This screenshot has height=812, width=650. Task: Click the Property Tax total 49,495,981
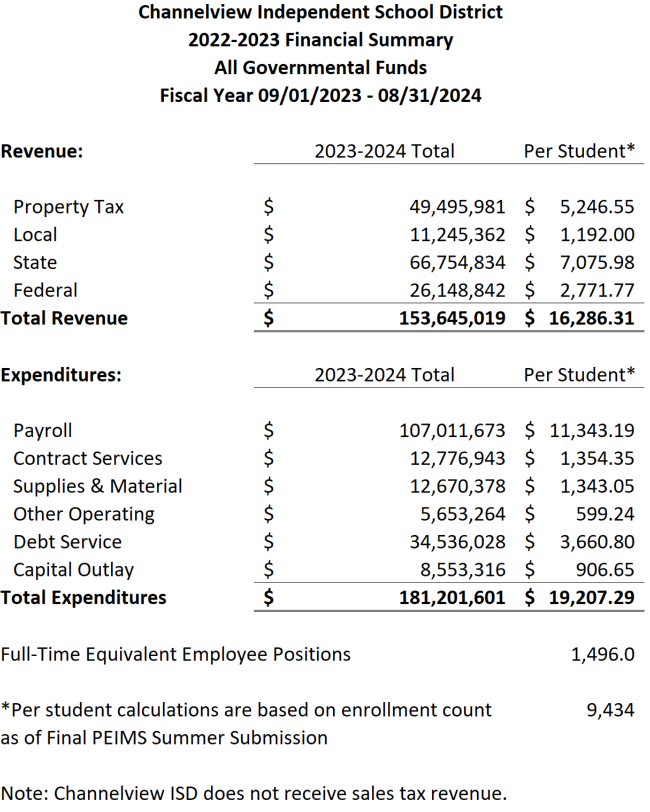click(x=457, y=207)
